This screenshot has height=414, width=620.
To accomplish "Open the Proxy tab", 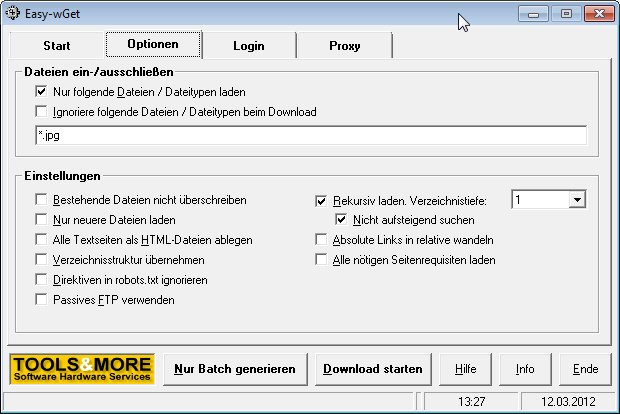I will tap(344, 45).
